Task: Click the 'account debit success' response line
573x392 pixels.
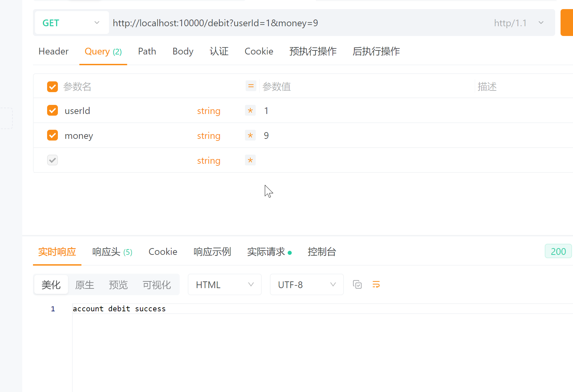Action: pos(119,309)
